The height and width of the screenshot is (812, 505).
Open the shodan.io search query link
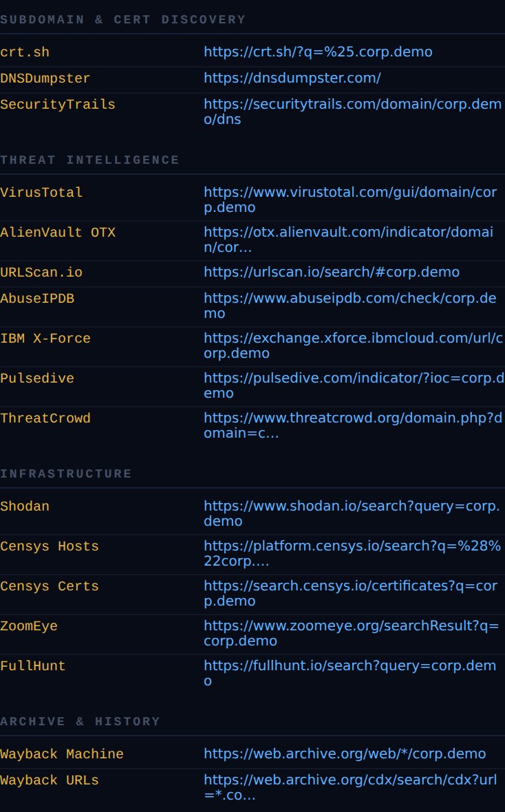point(352,513)
